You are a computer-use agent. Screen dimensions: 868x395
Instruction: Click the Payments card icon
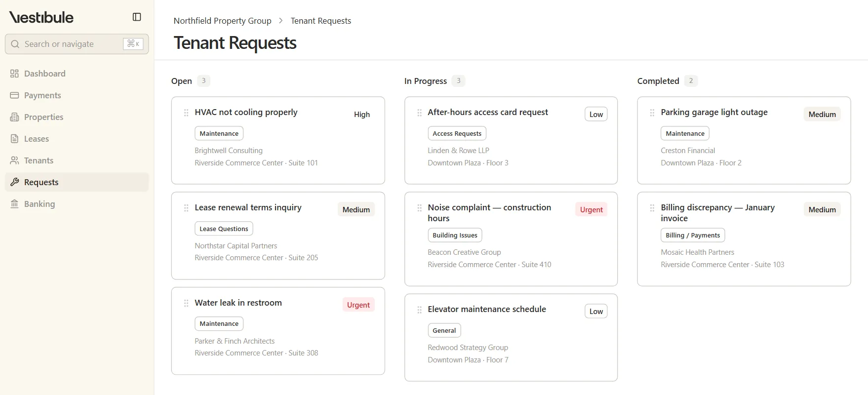point(14,95)
